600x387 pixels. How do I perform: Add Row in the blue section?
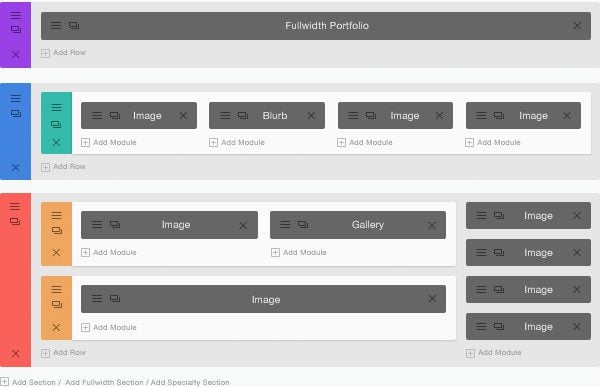[x=64, y=167]
